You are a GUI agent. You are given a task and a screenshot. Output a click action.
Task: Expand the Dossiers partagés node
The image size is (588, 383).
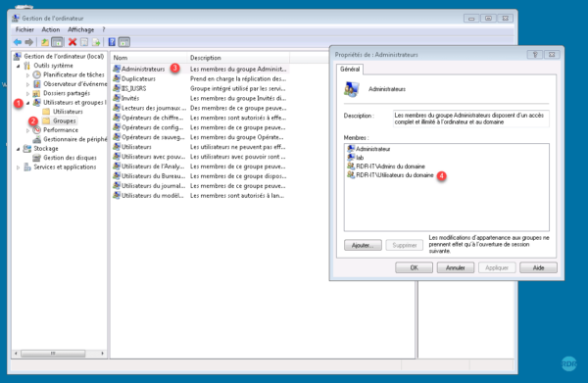click(27, 93)
